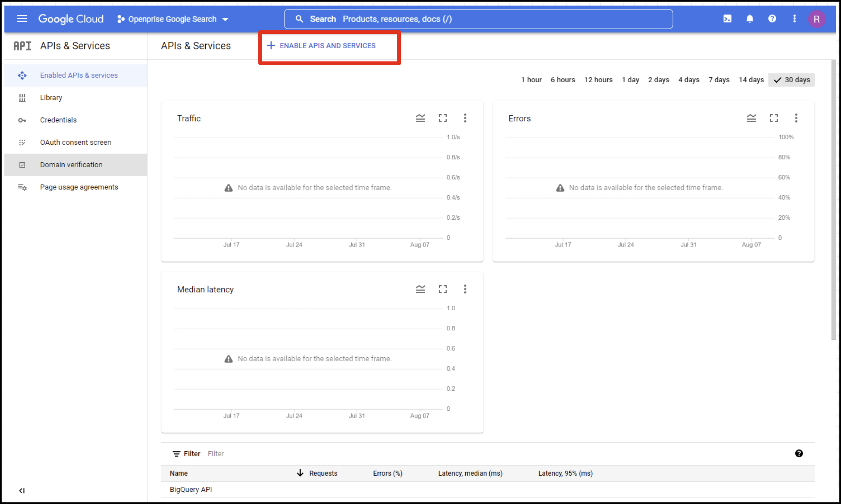841x504 pixels.
Task: Expand the Errors chart to fullscreen
Action: [774, 118]
